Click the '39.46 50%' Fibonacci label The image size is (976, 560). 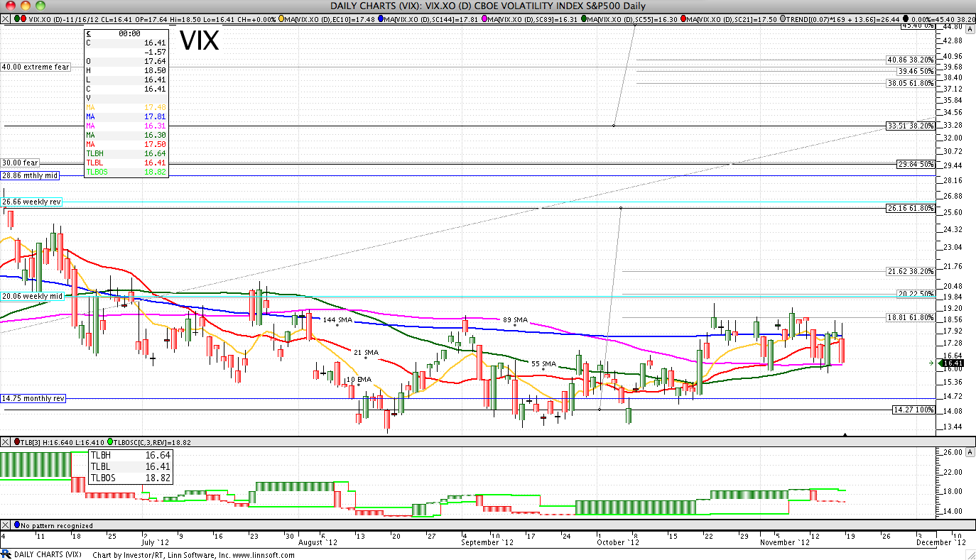[915, 71]
